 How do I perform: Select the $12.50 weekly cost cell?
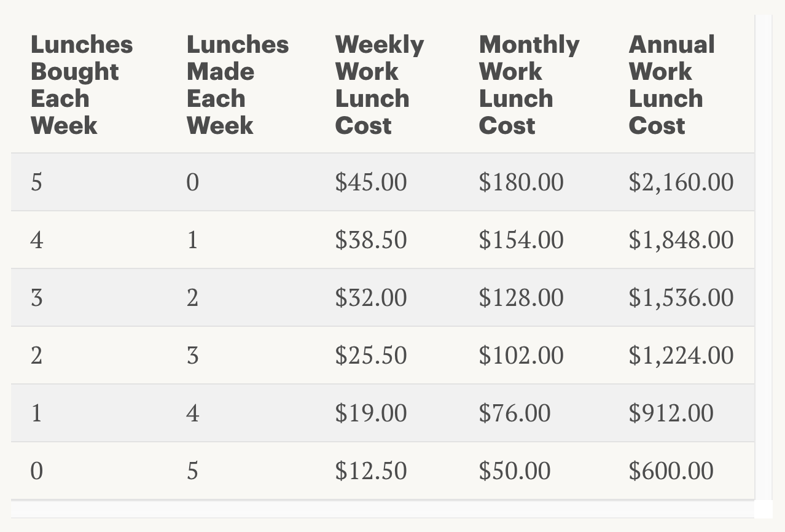click(370, 471)
